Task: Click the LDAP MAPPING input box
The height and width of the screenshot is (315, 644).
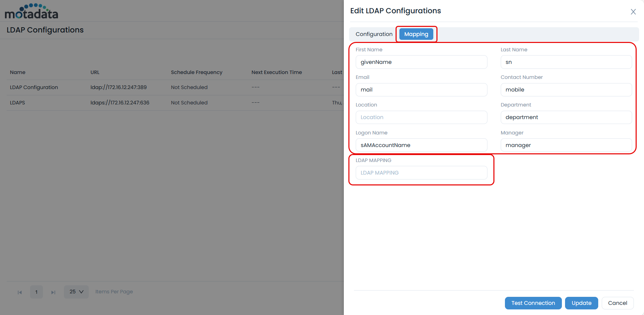Action: (421, 173)
